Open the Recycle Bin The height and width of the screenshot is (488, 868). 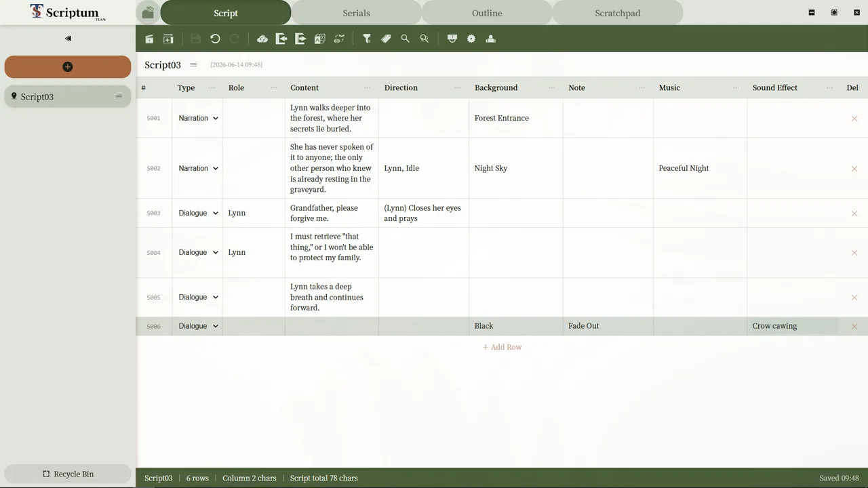click(x=68, y=474)
